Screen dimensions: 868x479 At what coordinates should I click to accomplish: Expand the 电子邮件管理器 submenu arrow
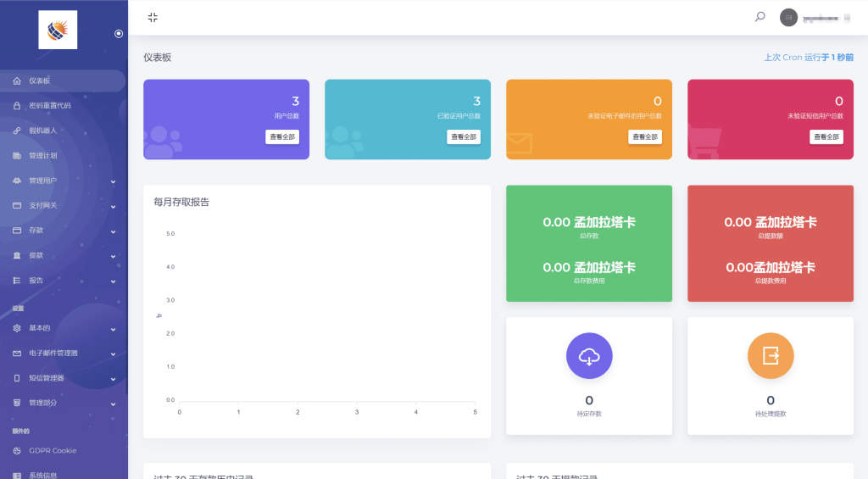[113, 354]
